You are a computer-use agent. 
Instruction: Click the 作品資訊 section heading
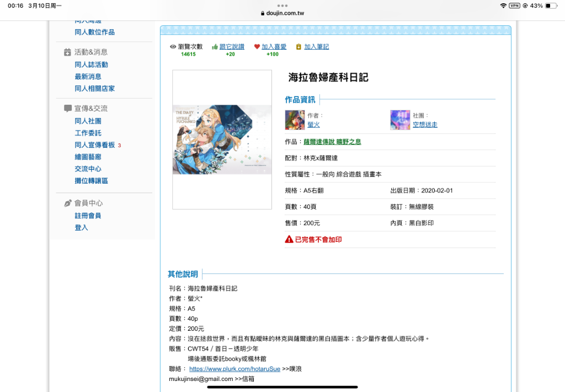pos(300,100)
